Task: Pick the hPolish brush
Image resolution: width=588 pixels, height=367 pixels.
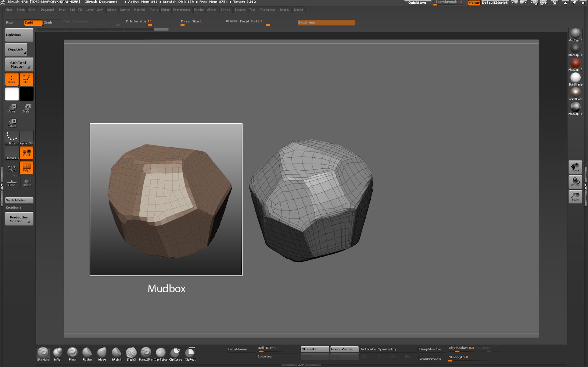Action: [x=116, y=353]
